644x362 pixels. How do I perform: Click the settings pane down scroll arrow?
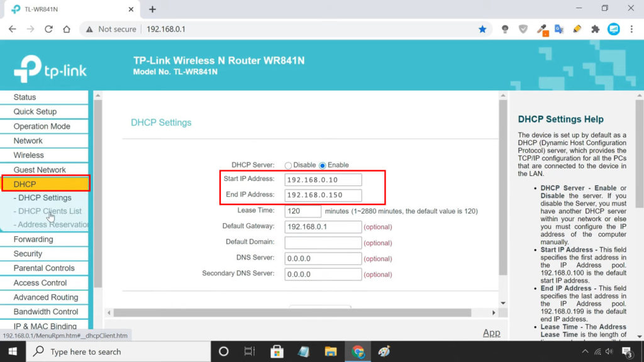pyautogui.click(x=503, y=303)
